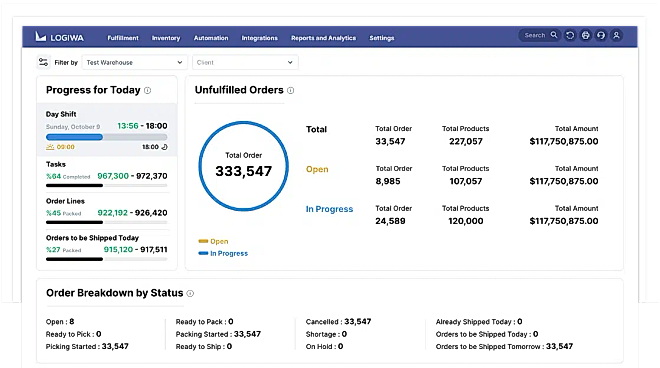The image size is (660, 368).
Task: Open the Inventory menu
Action: [x=166, y=38]
